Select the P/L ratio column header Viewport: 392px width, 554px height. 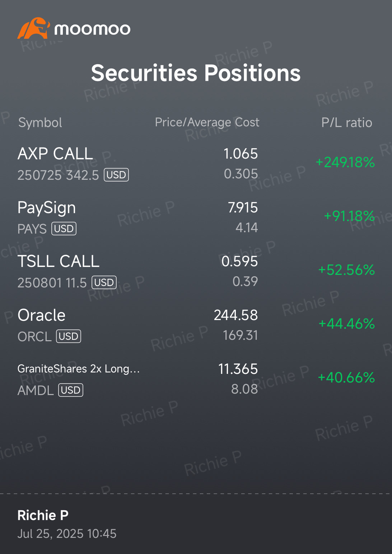[347, 123]
